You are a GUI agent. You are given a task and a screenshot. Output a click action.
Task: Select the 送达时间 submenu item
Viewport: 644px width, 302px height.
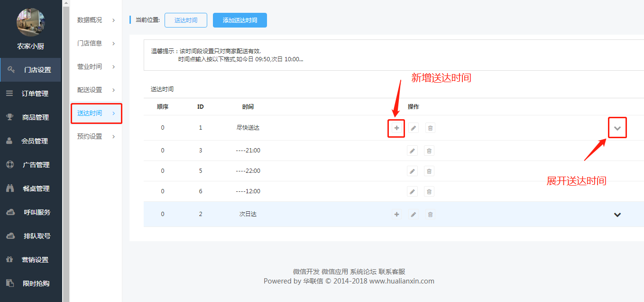point(96,113)
